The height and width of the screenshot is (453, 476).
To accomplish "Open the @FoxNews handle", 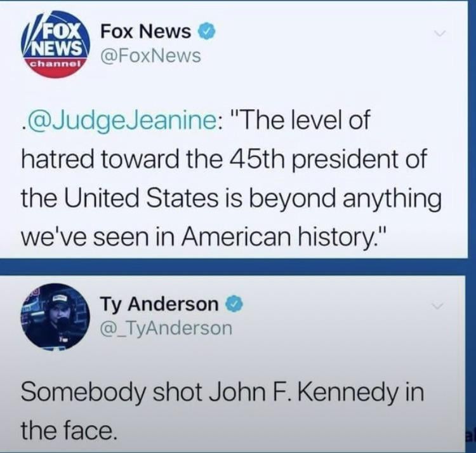I will point(150,56).
